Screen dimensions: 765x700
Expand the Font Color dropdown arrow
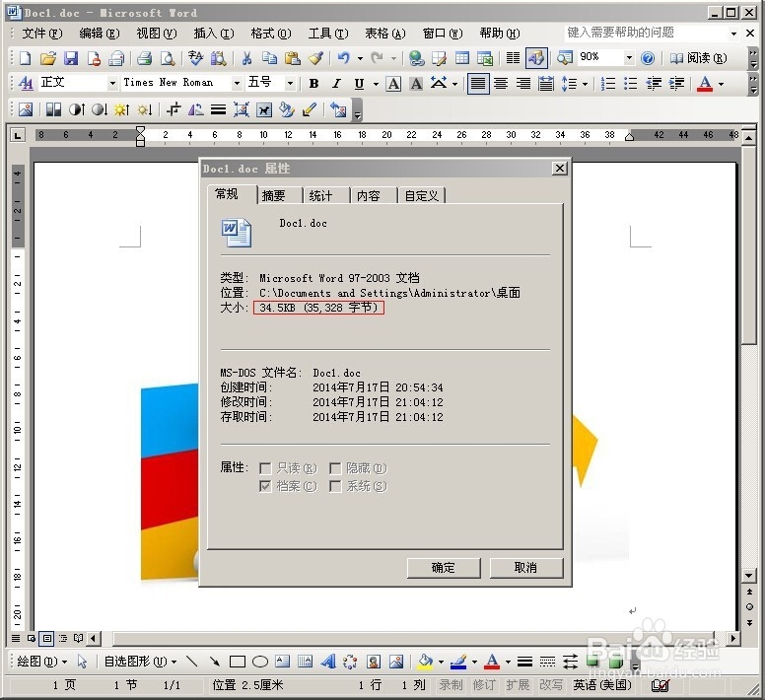coord(721,84)
